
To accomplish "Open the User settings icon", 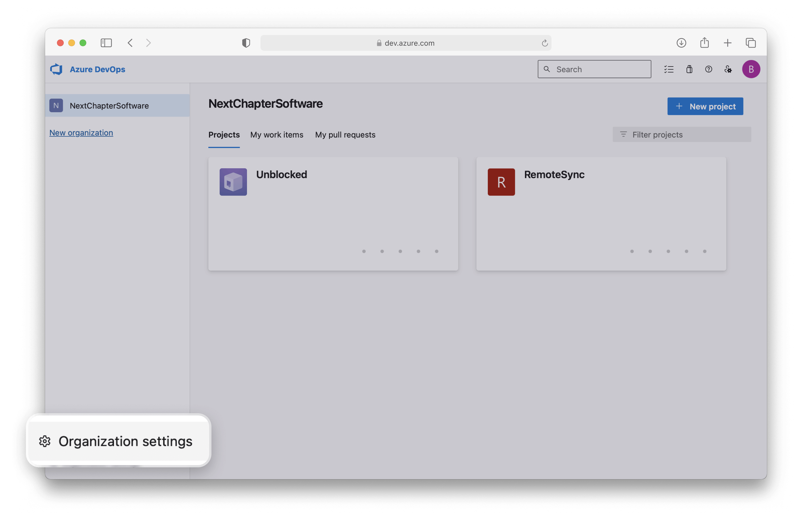I will 728,69.
